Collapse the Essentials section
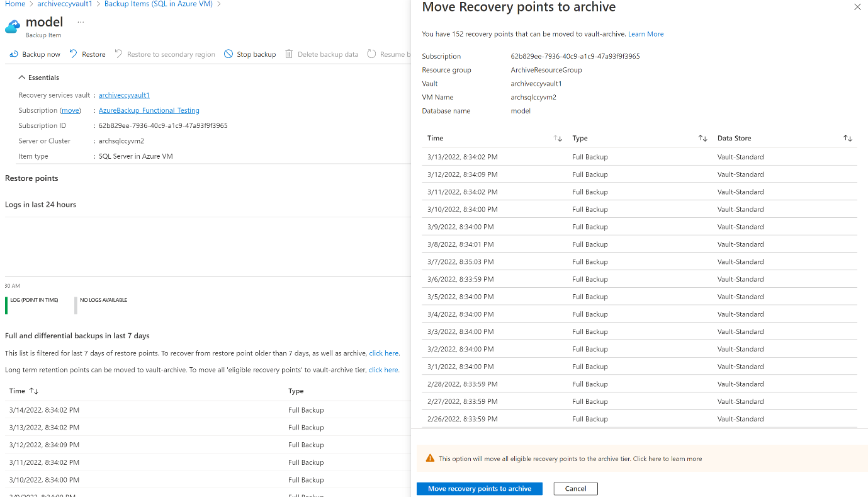This screenshot has height=497, width=868. pyautogui.click(x=20, y=77)
